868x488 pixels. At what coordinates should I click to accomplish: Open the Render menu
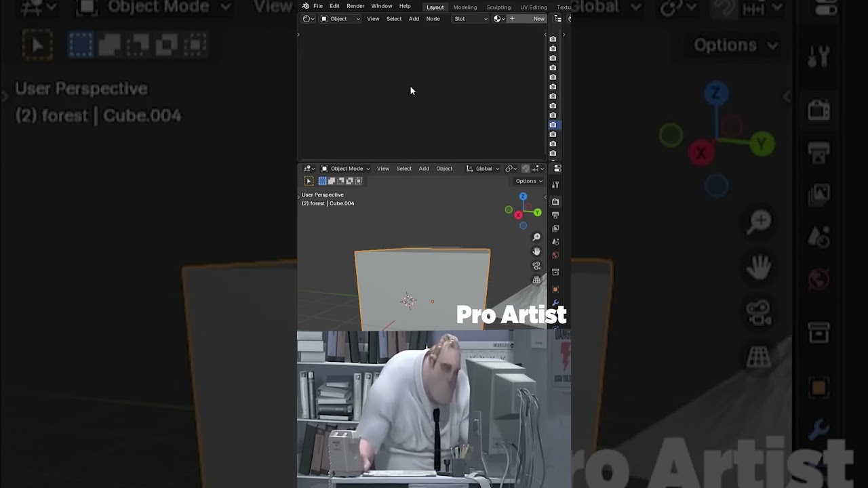click(x=355, y=6)
